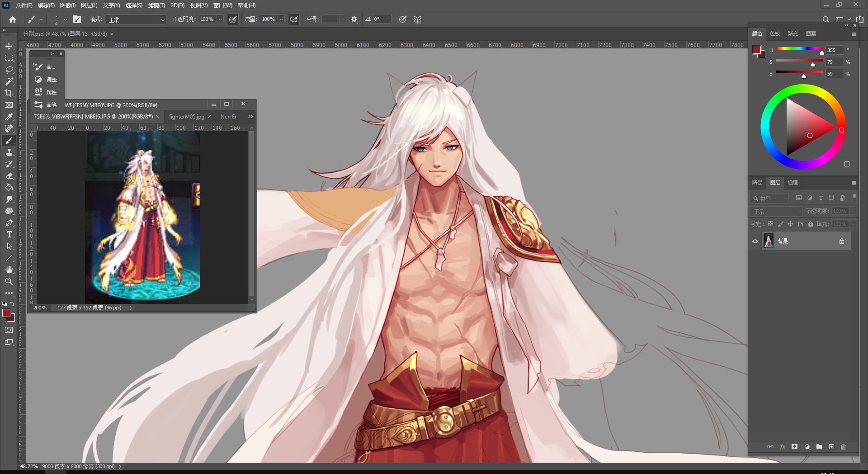Select the Paint Bucket tool
Viewport: 868px width, 474px height.
[9, 187]
